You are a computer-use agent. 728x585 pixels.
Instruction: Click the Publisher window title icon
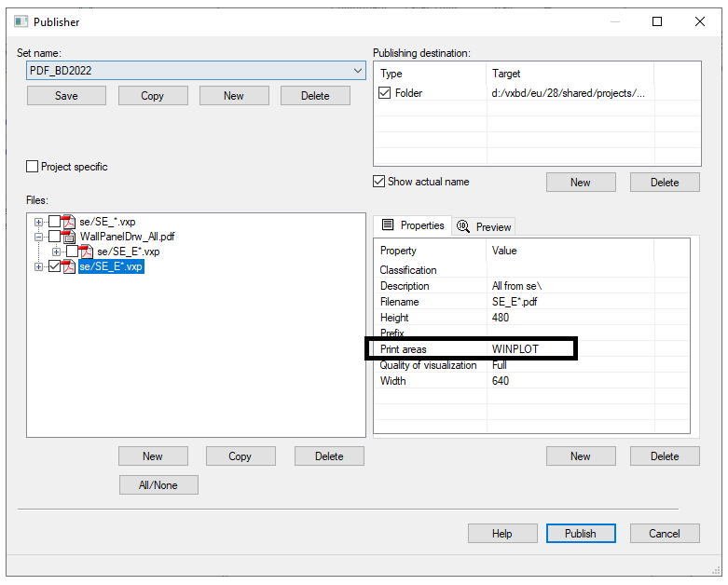click(21, 21)
